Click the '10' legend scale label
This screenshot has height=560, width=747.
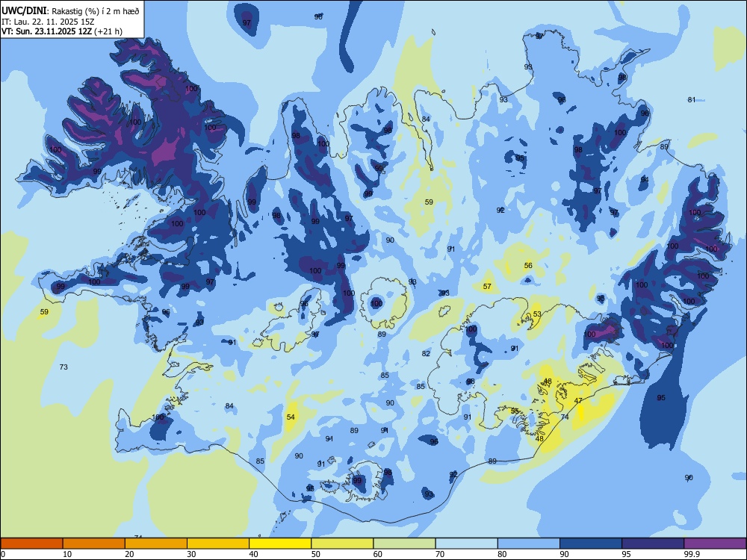(x=67, y=554)
